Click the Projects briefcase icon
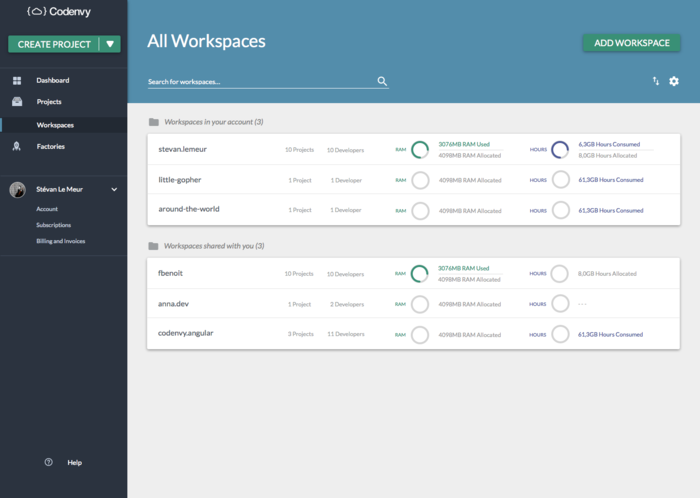This screenshot has height=498, width=700. [x=17, y=102]
